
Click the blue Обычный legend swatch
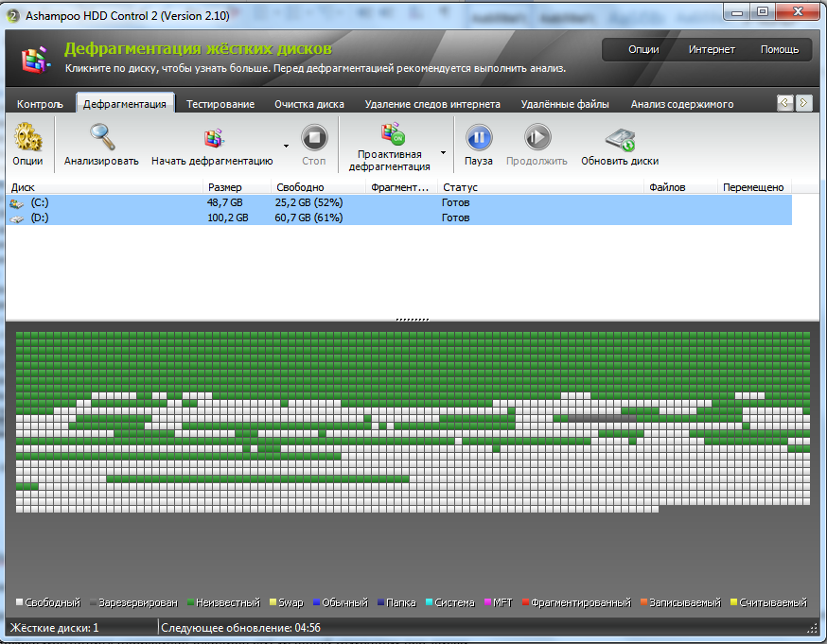click(x=316, y=601)
